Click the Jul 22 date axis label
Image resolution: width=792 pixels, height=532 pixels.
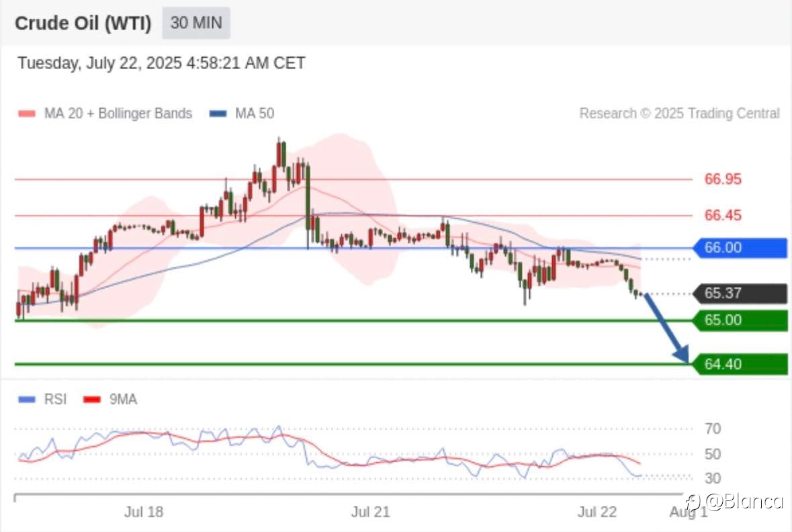click(597, 512)
